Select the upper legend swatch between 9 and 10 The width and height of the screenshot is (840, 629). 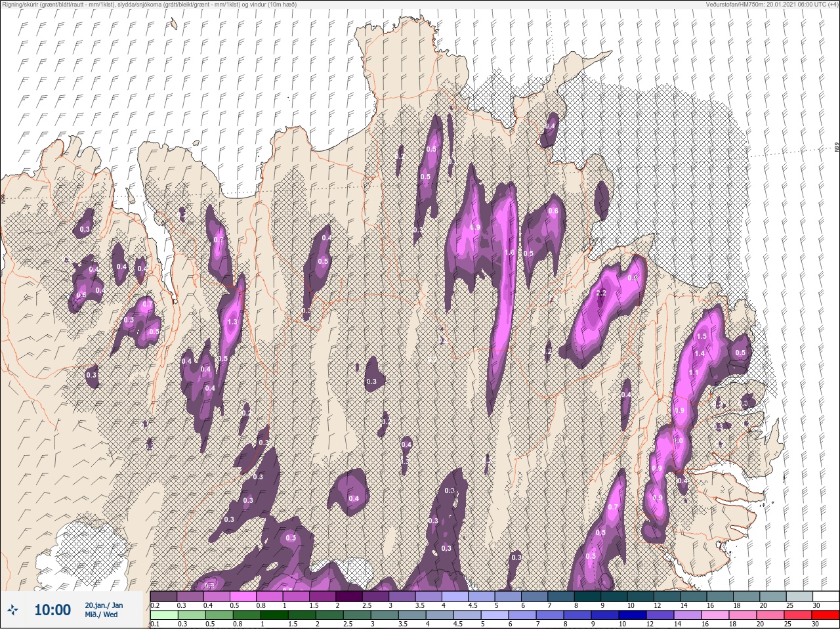coord(614,596)
